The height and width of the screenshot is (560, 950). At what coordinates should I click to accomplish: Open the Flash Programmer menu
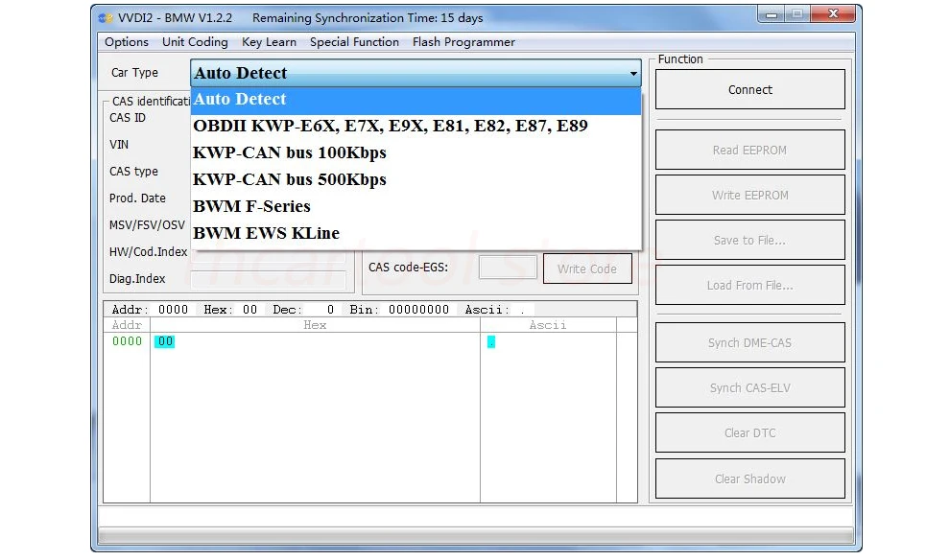click(463, 42)
